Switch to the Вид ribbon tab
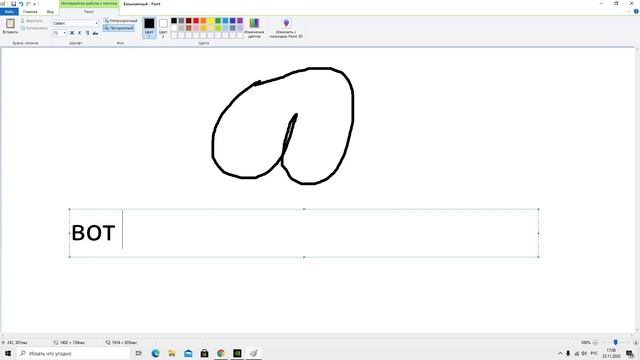 [x=50, y=11]
